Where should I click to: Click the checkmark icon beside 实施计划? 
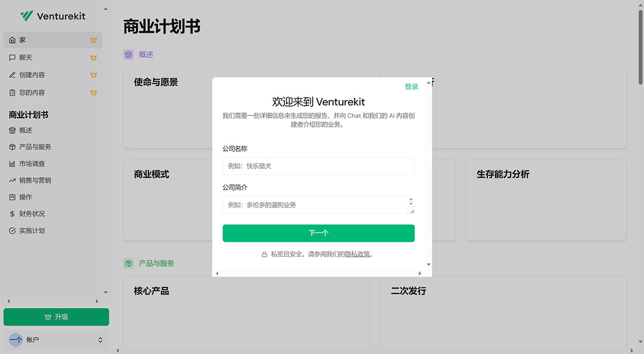(x=12, y=230)
